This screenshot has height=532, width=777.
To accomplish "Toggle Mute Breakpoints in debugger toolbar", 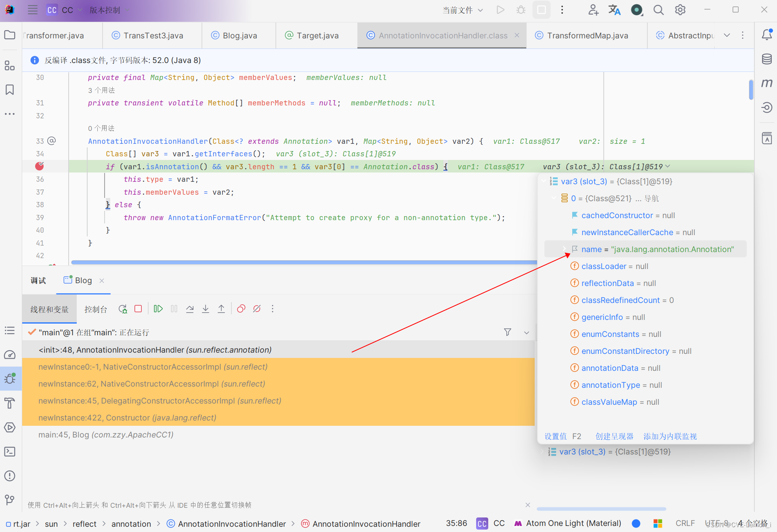I will tap(257, 309).
